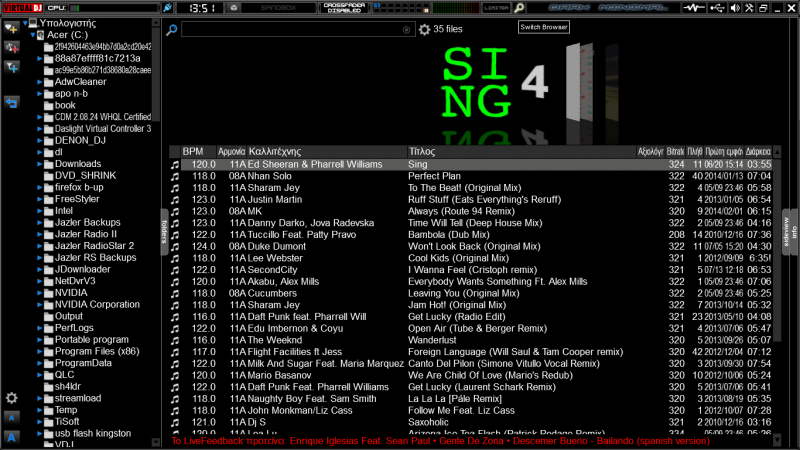The image size is (800, 450).
Task: Click the vertical 'folders' side panel tab
Action: click(163, 227)
